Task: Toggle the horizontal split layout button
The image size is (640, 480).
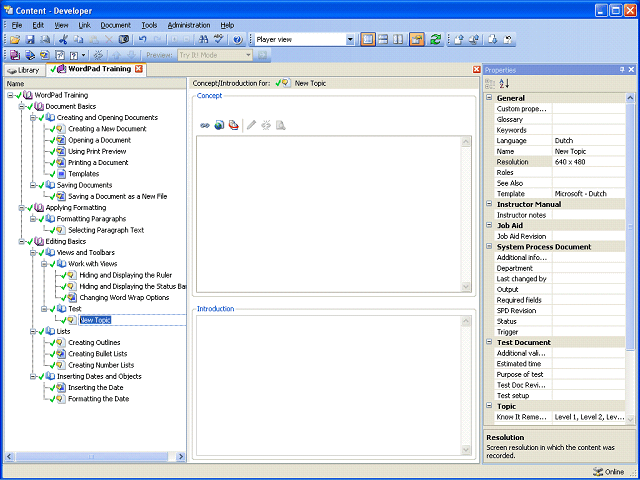Action: 383,40
